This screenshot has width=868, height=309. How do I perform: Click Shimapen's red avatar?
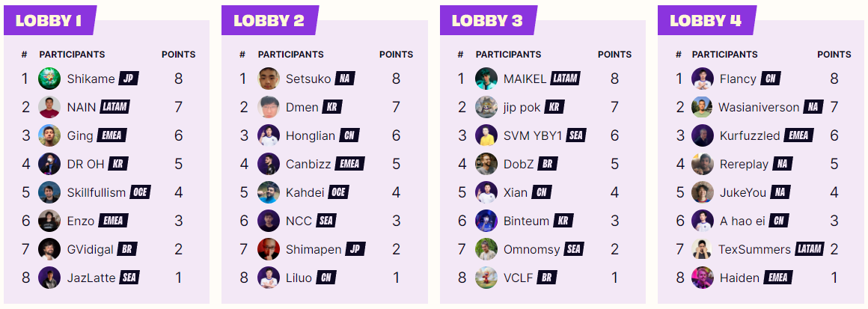[x=269, y=249]
